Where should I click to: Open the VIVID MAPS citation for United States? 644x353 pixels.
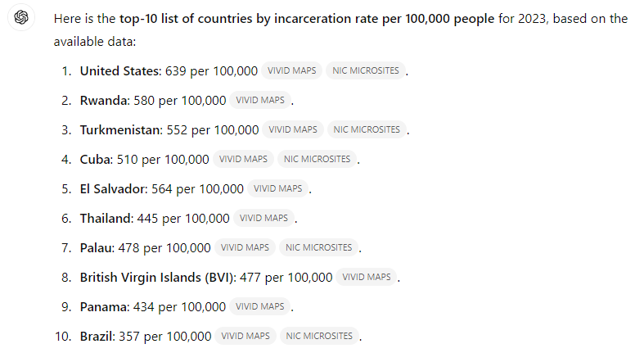point(291,70)
